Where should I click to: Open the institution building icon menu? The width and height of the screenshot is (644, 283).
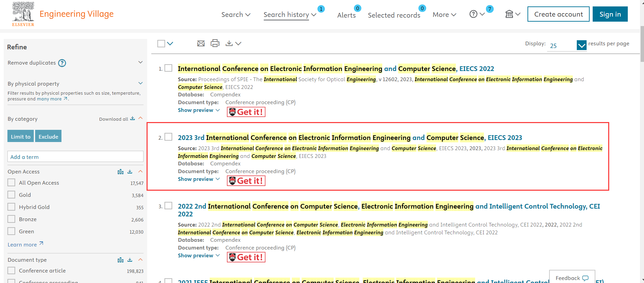tap(509, 14)
